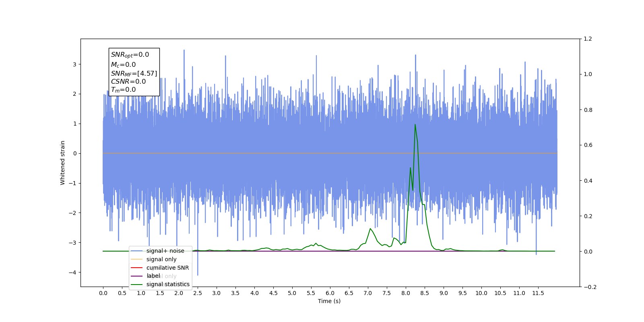Image resolution: width=644 pixels, height=322 pixels.
Task: Click the left y-axis tick label −4
Action: (73, 272)
